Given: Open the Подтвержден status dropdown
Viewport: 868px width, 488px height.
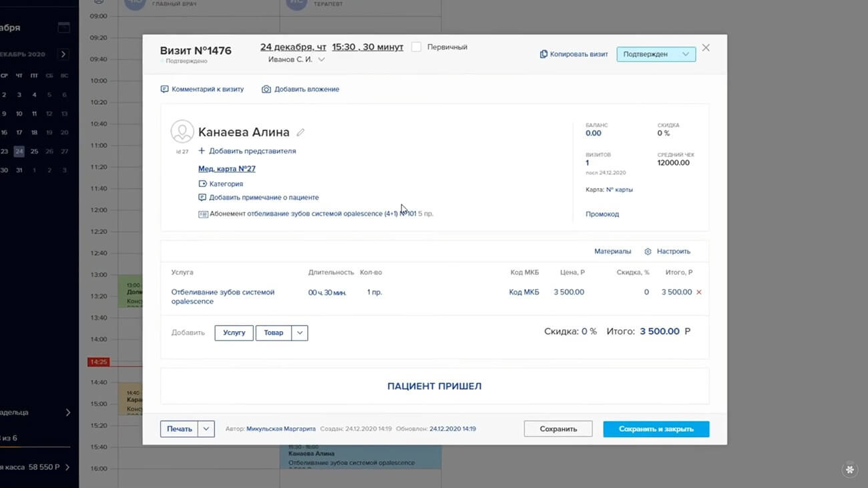Looking at the screenshot, I should click(656, 54).
